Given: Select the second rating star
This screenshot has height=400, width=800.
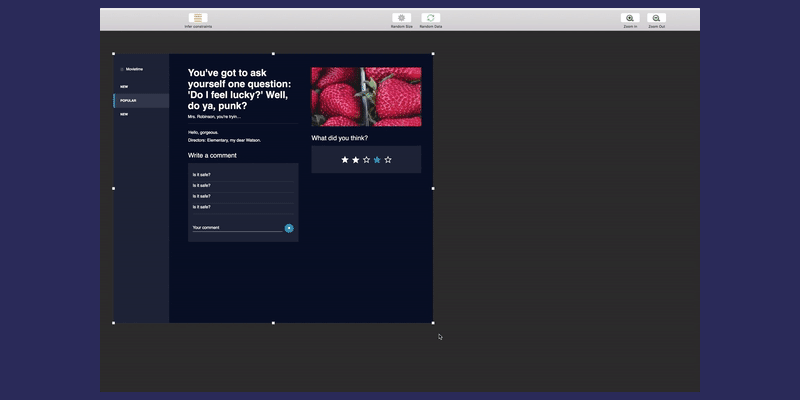Looking at the screenshot, I should (356, 159).
